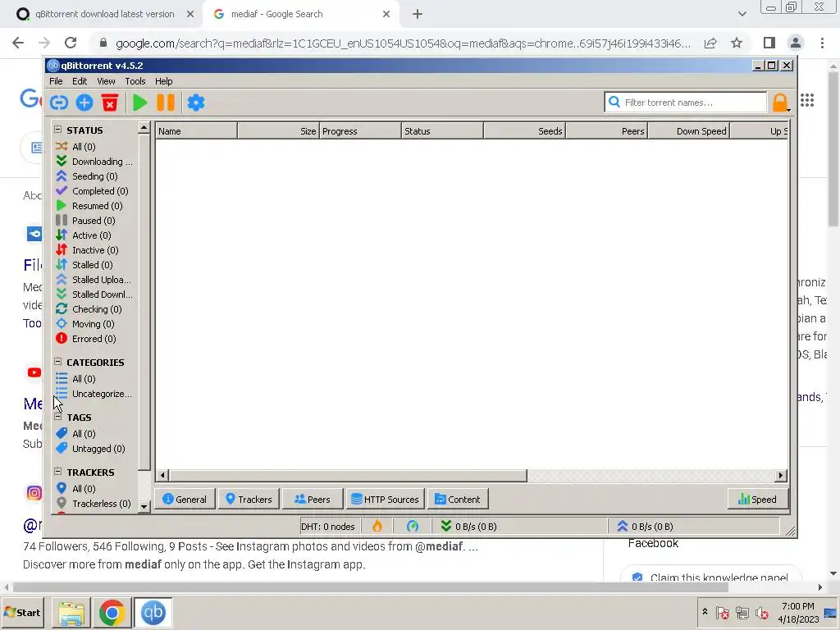Click the DHT: 0 nodes status text
The height and width of the screenshot is (630, 840).
pyautogui.click(x=328, y=527)
